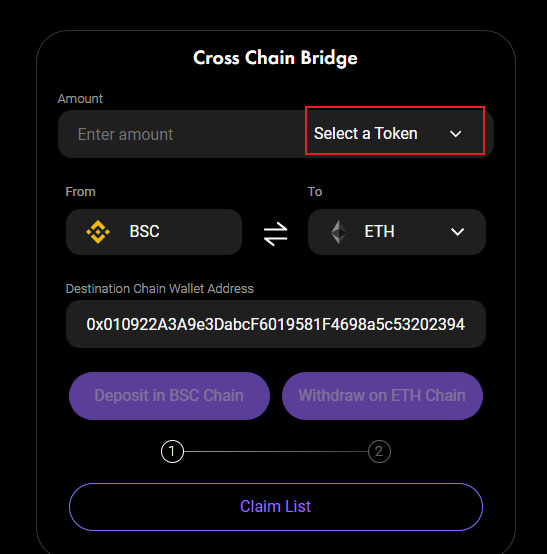Select step 1 circle indicator
The image size is (547, 554).
(x=172, y=451)
